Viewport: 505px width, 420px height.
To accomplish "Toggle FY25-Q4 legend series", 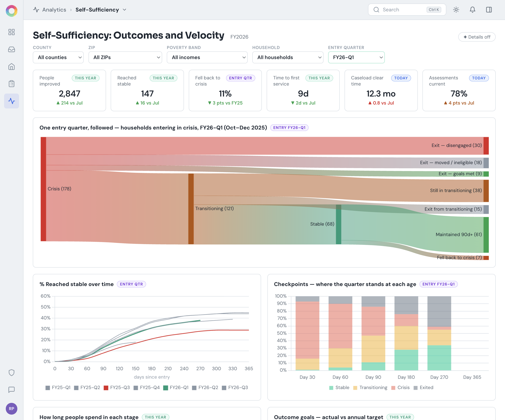I will click(x=147, y=388).
